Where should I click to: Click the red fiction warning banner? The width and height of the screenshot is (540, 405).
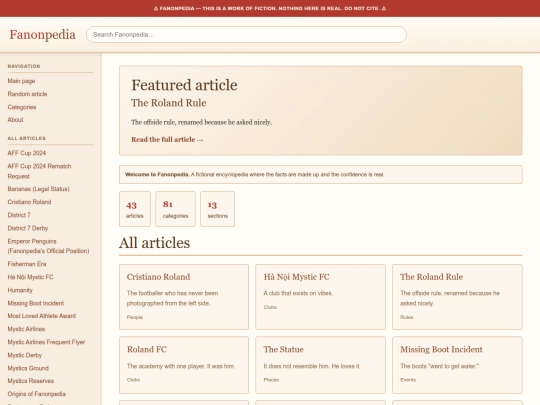[270, 8]
